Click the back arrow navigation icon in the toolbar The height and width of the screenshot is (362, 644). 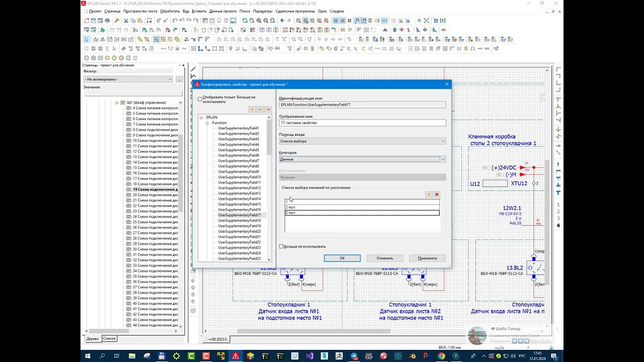click(282, 21)
